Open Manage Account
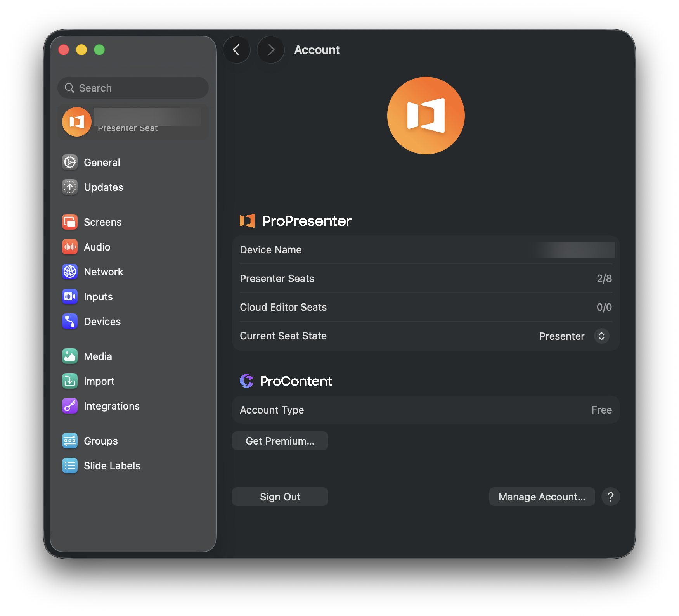Image resolution: width=679 pixels, height=616 pixels. [x=542, y=497]
